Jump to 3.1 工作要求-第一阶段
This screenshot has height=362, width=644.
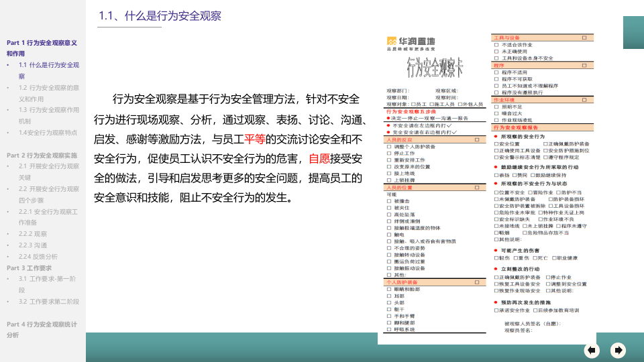[47, 284]
